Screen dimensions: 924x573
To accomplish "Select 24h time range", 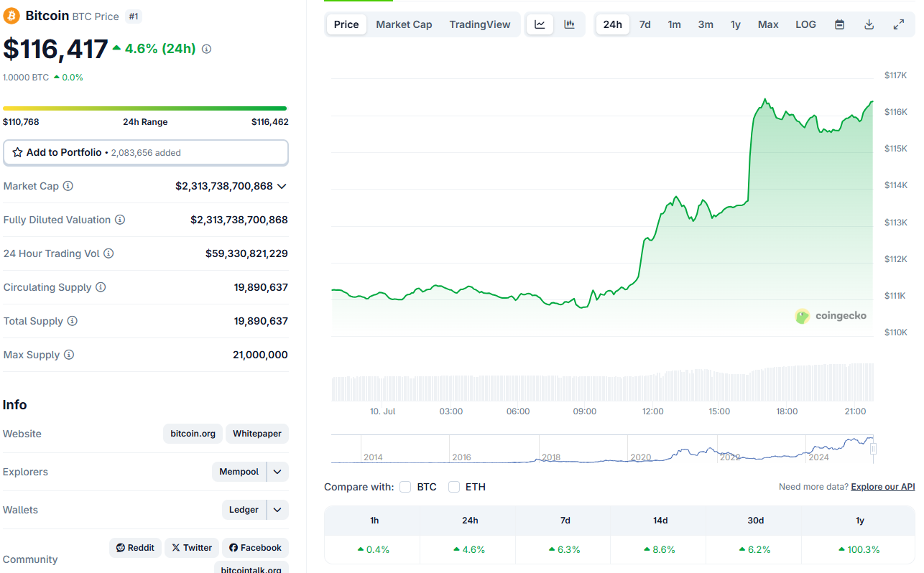I will (x=613, y=24).
